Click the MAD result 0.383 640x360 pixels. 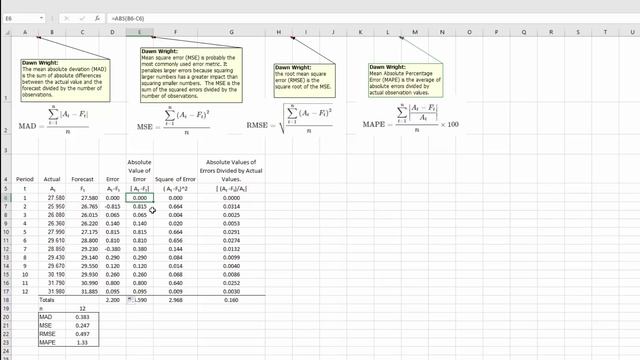(82, 317)
